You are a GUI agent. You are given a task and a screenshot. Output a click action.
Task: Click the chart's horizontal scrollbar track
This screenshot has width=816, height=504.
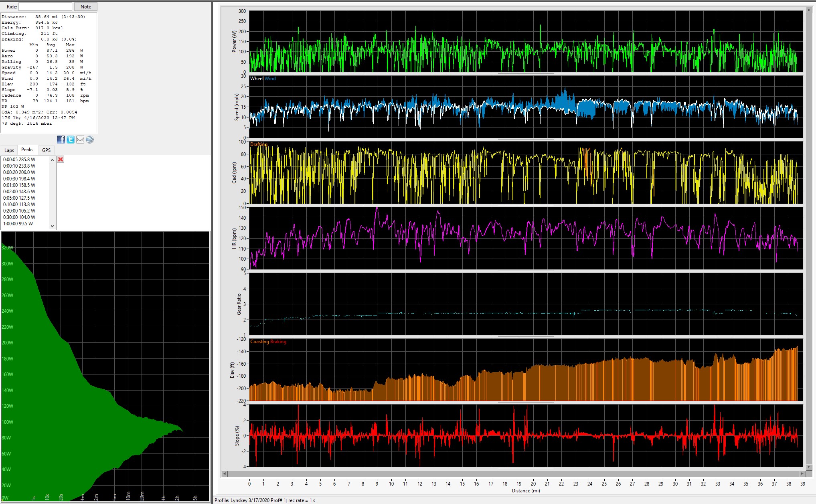513,474
